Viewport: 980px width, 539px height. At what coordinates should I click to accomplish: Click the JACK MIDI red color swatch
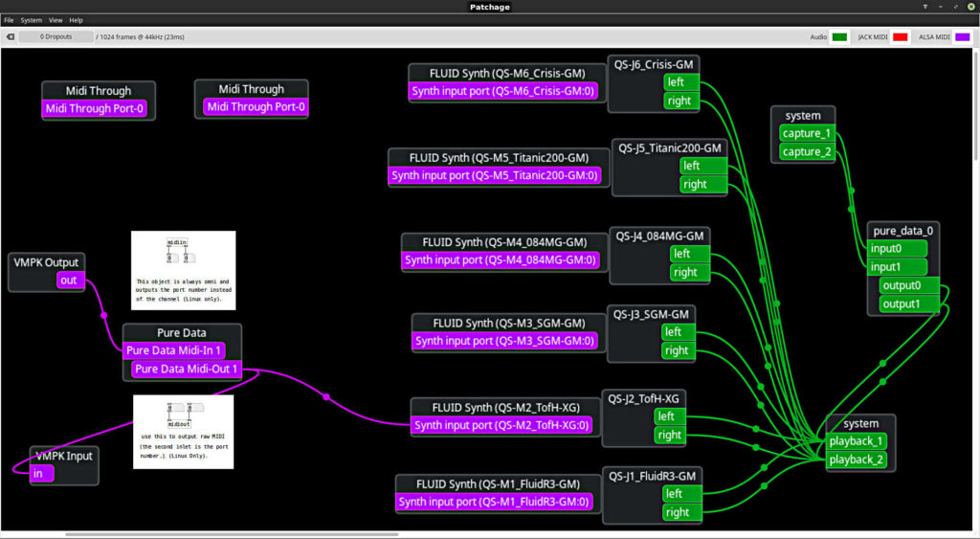(x=900, y=37)
